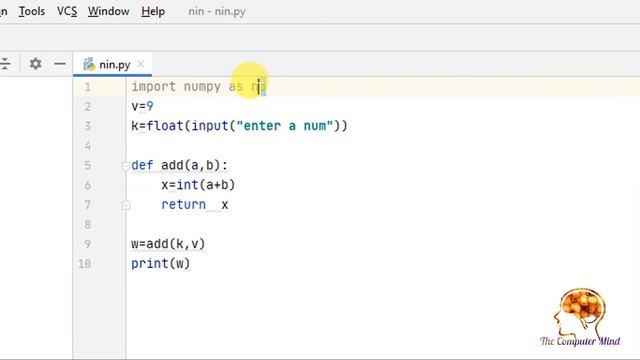The height and width of the screenshot is (360, 640).
Task: Close the nin.py tab
Action: (140, 64)
